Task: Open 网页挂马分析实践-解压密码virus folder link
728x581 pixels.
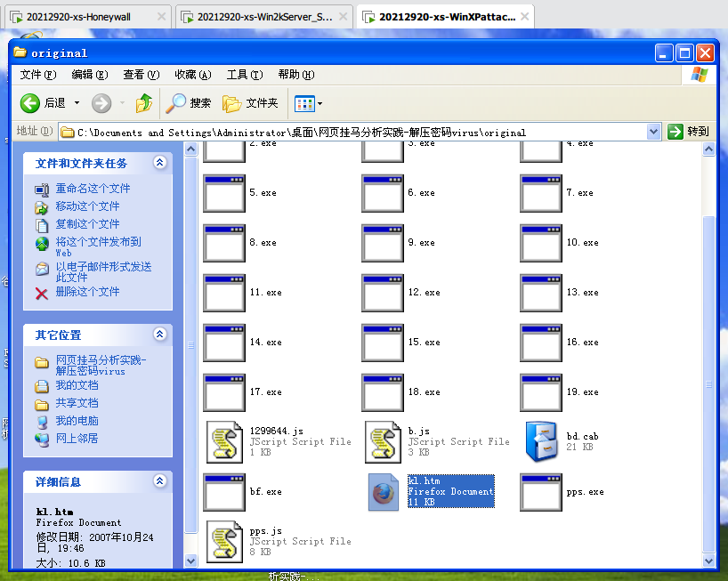Action: [101, 365]
